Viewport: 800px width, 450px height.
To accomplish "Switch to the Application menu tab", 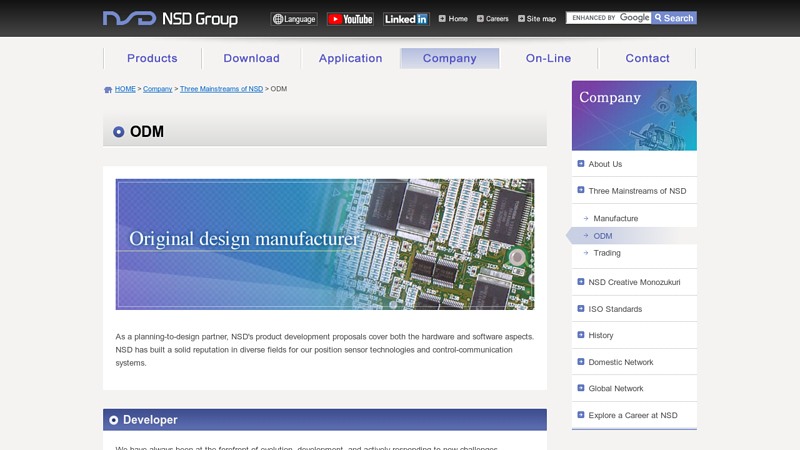I will 351,58.
